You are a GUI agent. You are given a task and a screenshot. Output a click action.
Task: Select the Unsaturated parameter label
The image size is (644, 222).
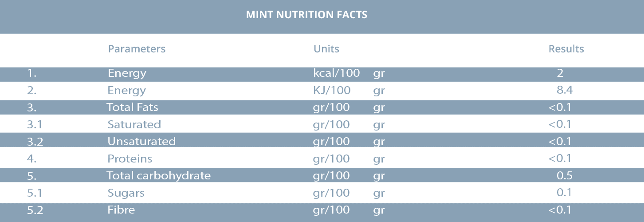coord(141,142)
